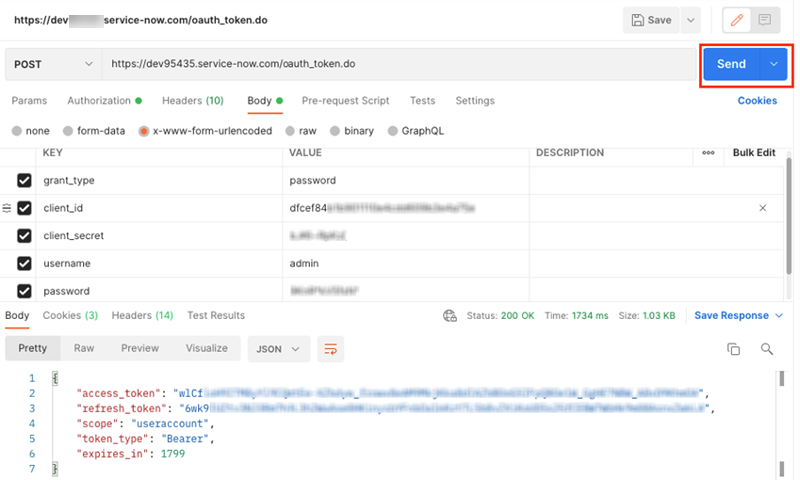
Task: Expand the JSON format dropdown
Action: [278, 348]
